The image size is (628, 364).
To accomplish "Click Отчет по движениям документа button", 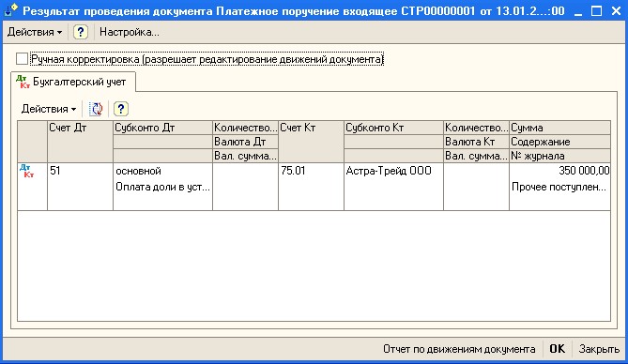I will (x=459, y=349).
